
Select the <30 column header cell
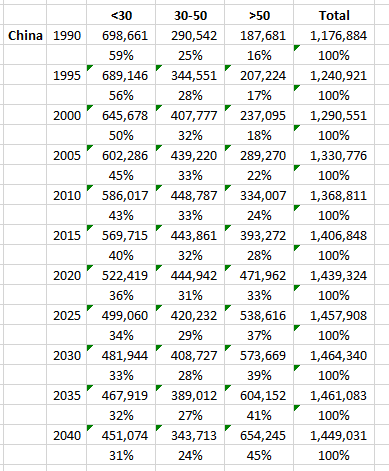click(x=121, y=15)
